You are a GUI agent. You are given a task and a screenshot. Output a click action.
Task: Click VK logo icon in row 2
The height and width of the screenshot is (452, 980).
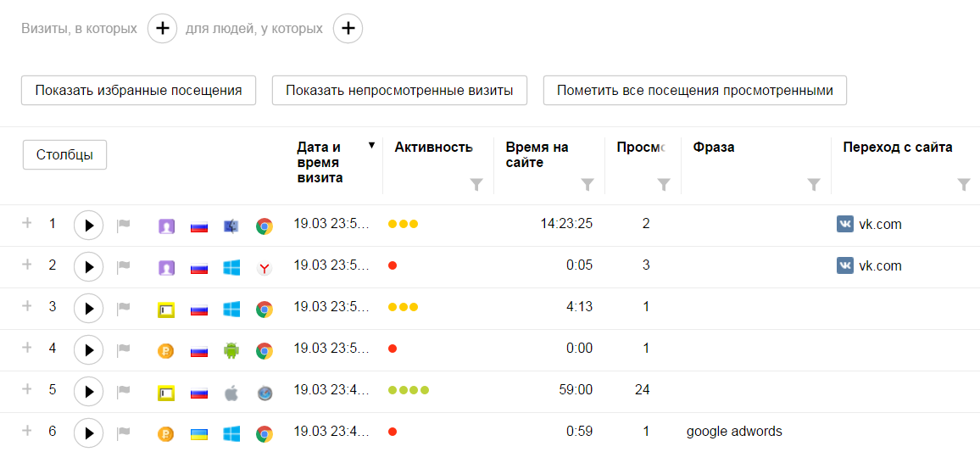(x=845, y=265)
